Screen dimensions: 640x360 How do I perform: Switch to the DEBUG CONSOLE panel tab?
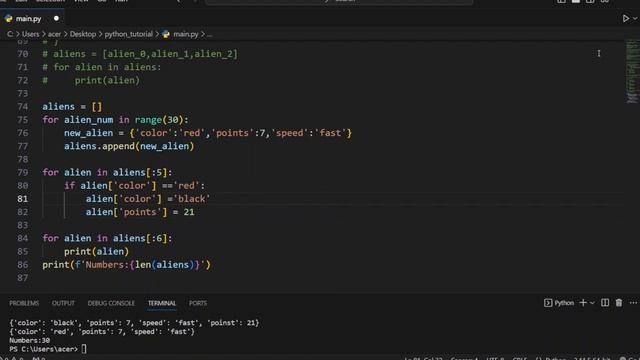pyautogui.click(x=111, y=303)
